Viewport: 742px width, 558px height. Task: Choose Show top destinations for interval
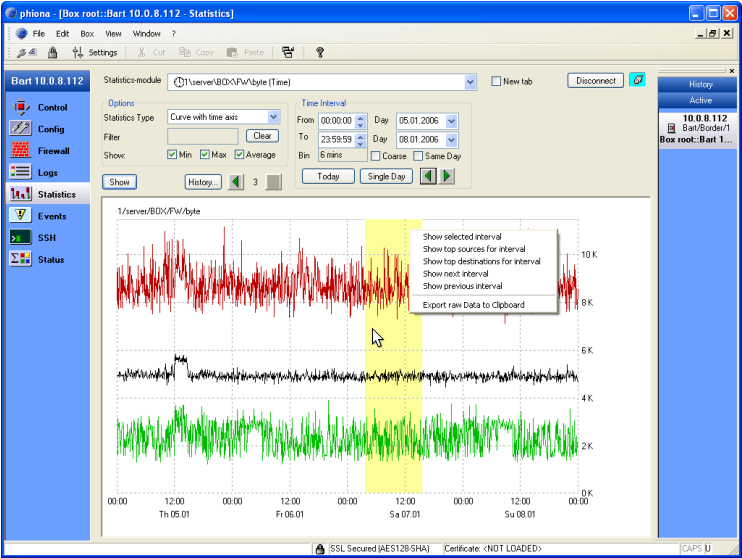[483, 261]
